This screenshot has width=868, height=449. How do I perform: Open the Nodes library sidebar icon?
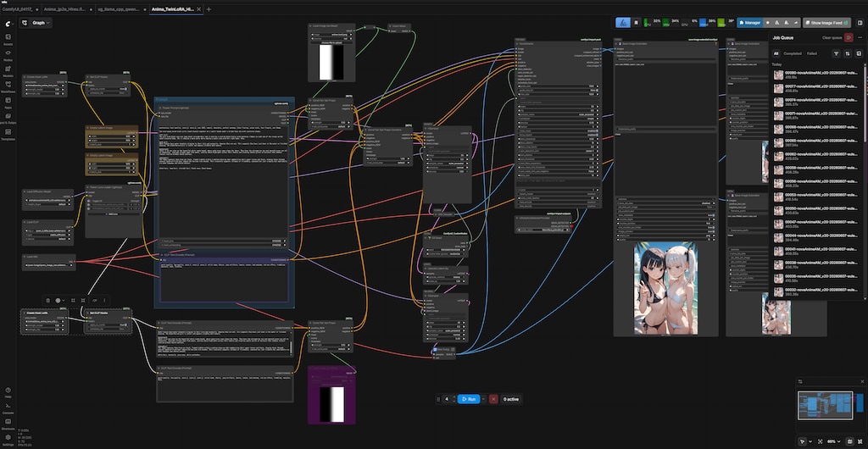(8, 55)
